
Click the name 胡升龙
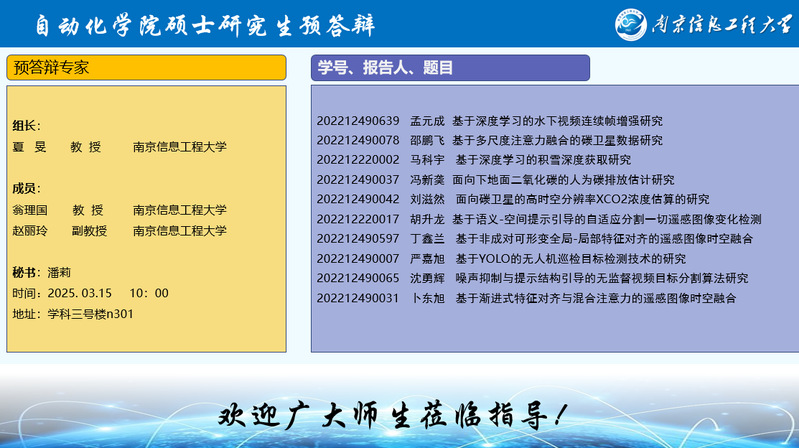pos(427,219)
